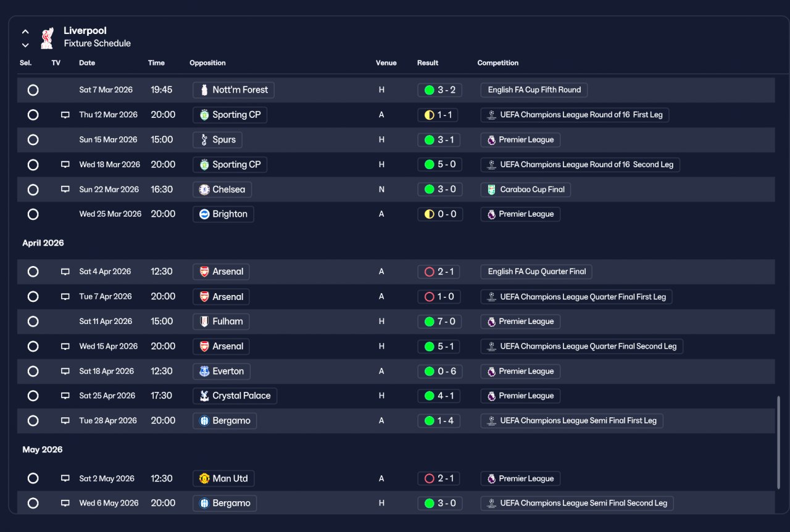The width and height of the screenshot is (790, 532).
Task: Select the Nott'm Forest fixture radio button
Action: [33, 90]
